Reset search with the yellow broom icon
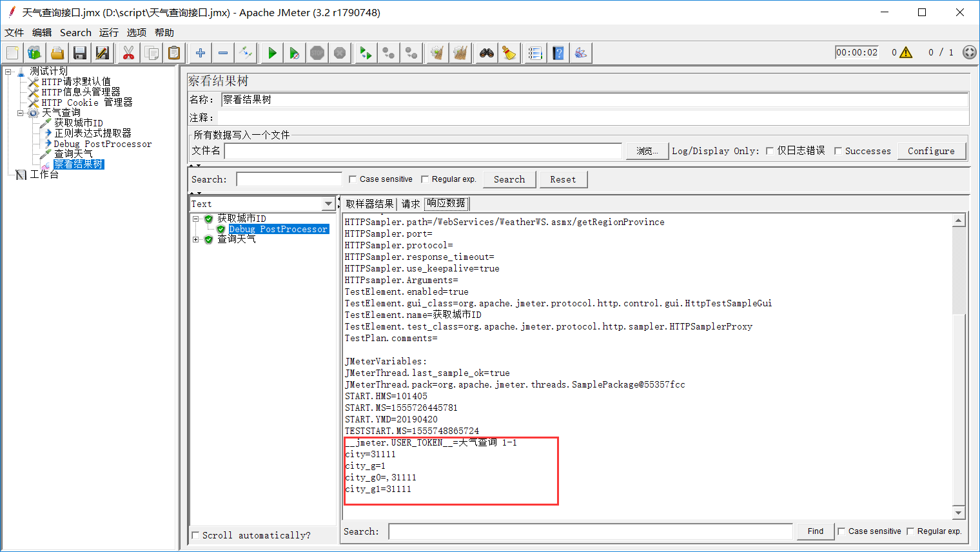 point(509,53)
